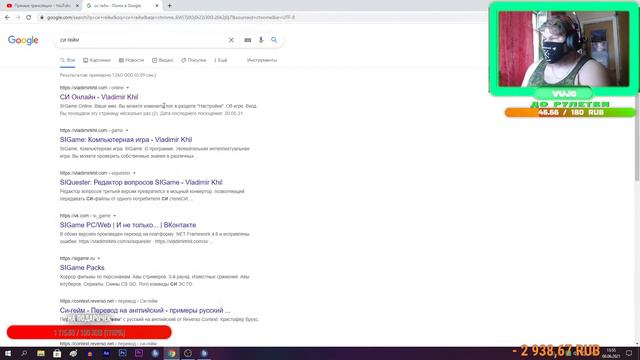
Task: Close the Google search results tab
Action: coord(157,6)
